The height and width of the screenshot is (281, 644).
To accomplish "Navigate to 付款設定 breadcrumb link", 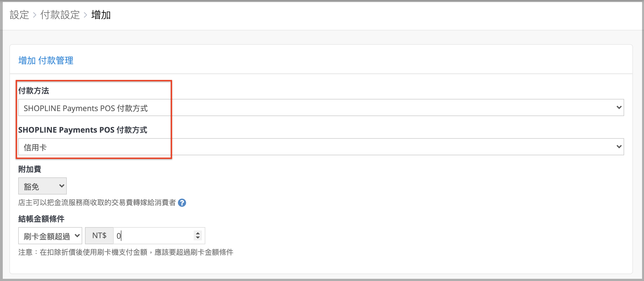I will click(x=60, y=15).
